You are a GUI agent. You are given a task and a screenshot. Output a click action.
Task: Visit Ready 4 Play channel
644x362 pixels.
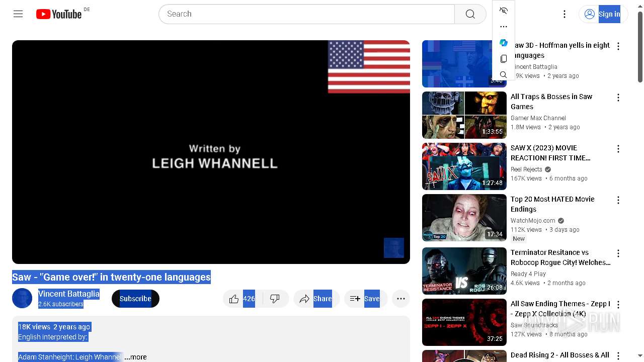point(528,274)
